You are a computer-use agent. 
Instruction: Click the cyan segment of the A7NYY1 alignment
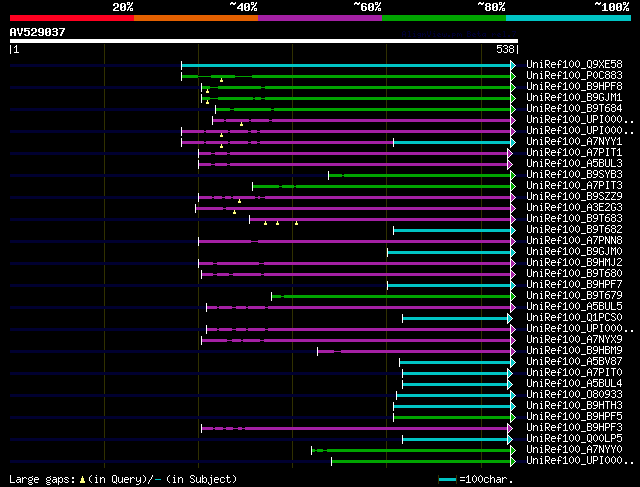click(452, 142)
